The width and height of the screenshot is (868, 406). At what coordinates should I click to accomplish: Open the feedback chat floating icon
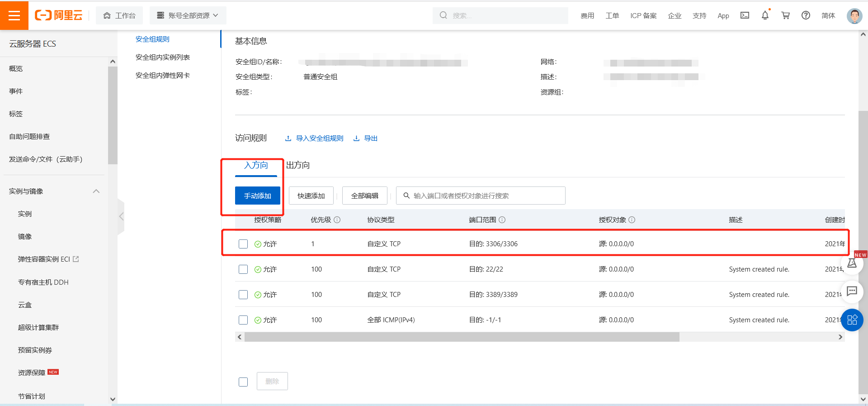point(852,291)
